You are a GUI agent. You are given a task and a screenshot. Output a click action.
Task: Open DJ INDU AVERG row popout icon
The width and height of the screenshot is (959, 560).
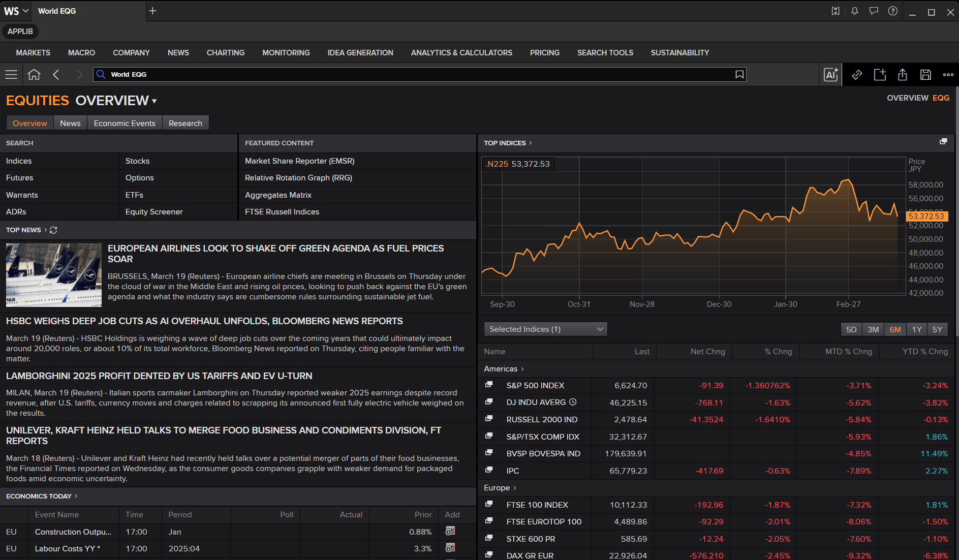(489, 402)
